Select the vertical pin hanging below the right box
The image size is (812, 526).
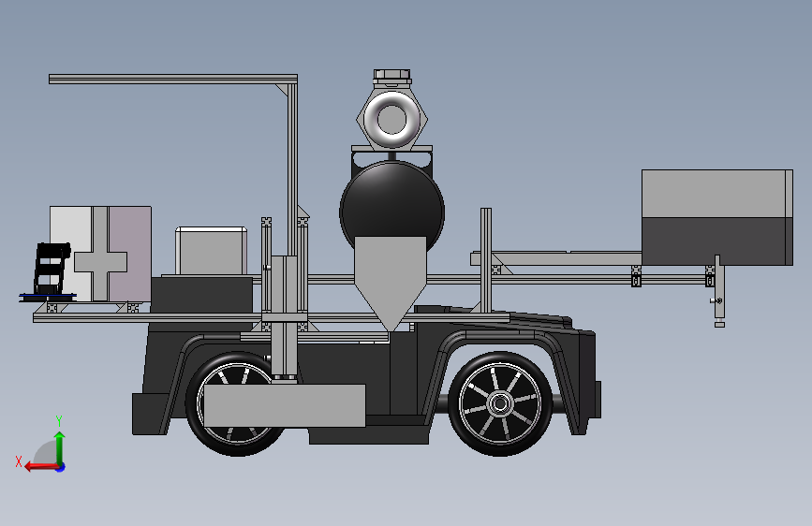click(719, 289)
